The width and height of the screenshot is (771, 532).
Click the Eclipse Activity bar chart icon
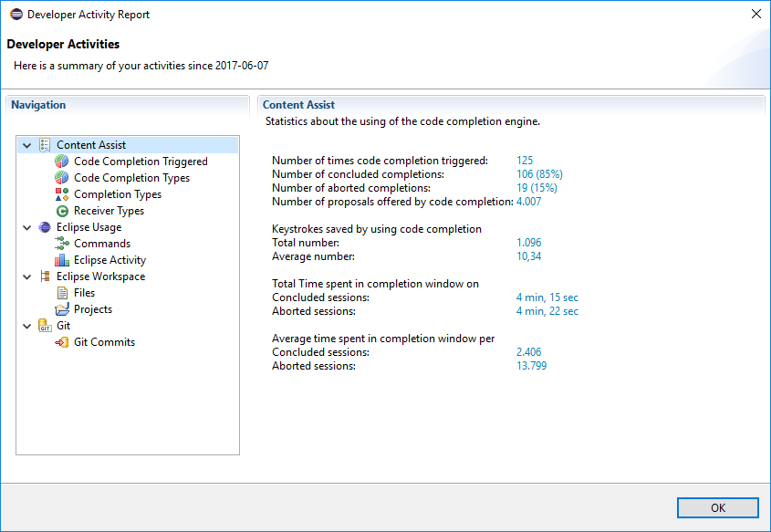click(62, 259)
